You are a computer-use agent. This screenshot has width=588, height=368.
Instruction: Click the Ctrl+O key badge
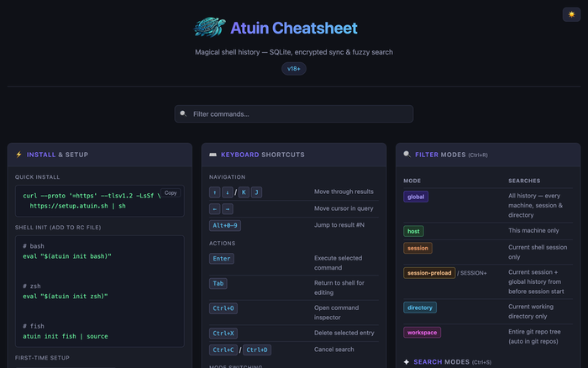coord(223,308)
